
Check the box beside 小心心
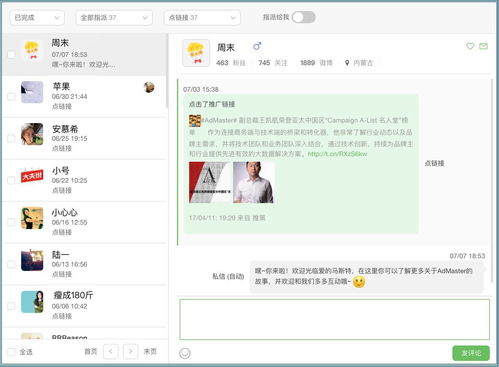coord(11,222)
